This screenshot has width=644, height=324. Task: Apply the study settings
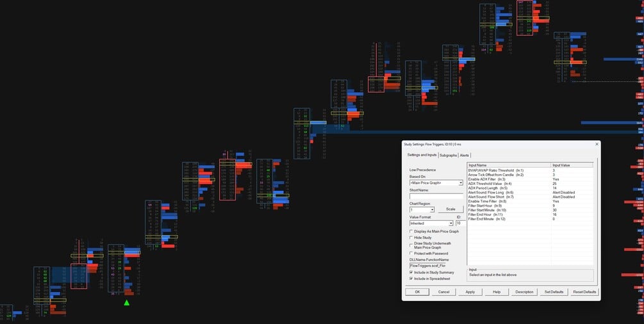(470, 292)
